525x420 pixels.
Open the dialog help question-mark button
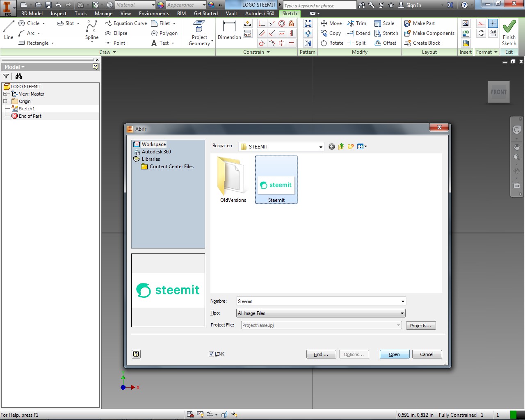pos(136,354)
